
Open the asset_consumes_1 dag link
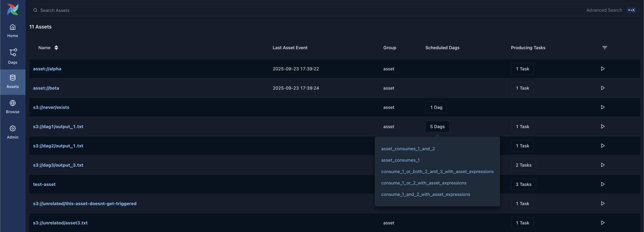pos(400,160)
